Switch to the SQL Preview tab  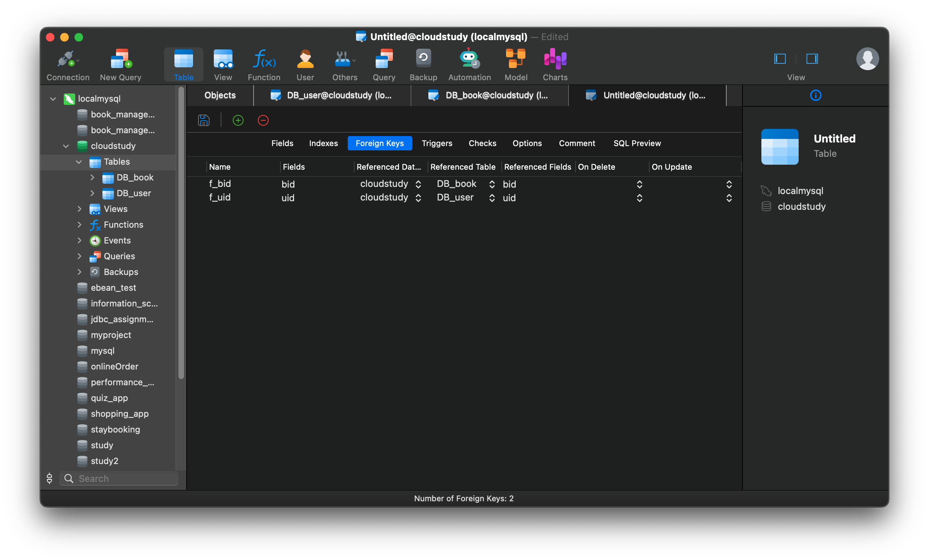[637, 143]
